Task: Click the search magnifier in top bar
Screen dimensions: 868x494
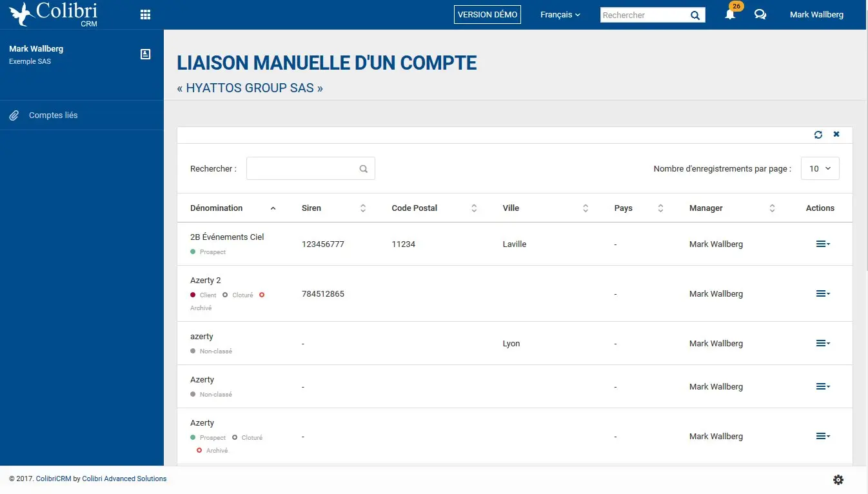Action: pos(695,15)
